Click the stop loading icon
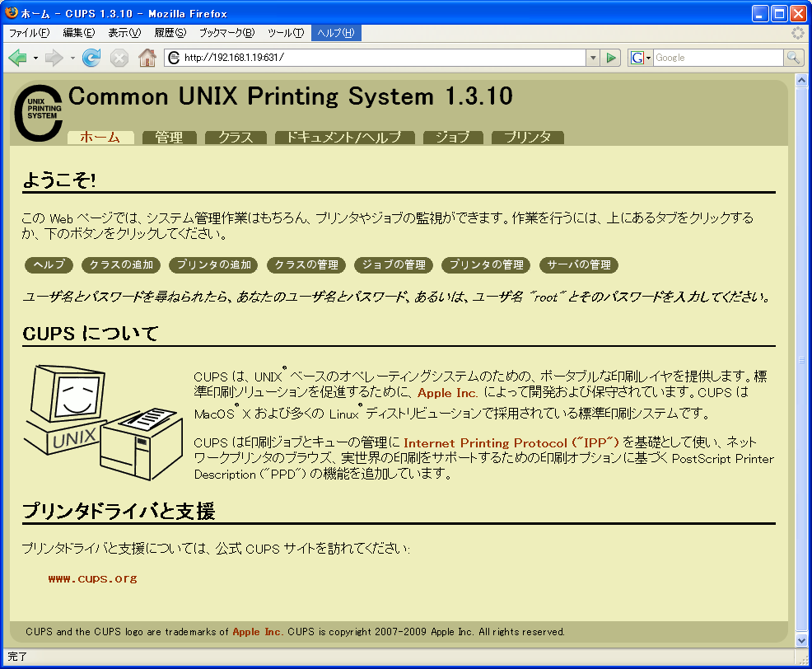Image resolution: width=812 pixels, height=669 pixels. [x=119, y=58]
